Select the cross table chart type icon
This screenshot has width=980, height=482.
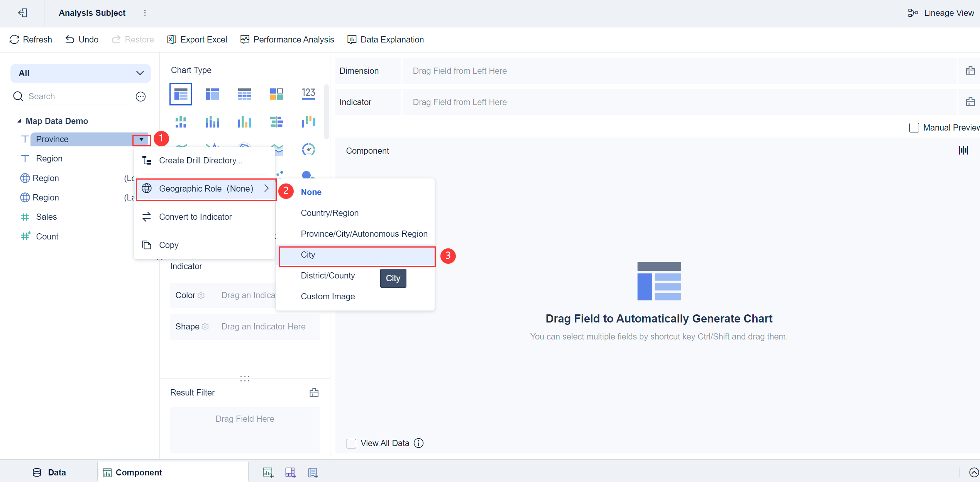[212, 94]
